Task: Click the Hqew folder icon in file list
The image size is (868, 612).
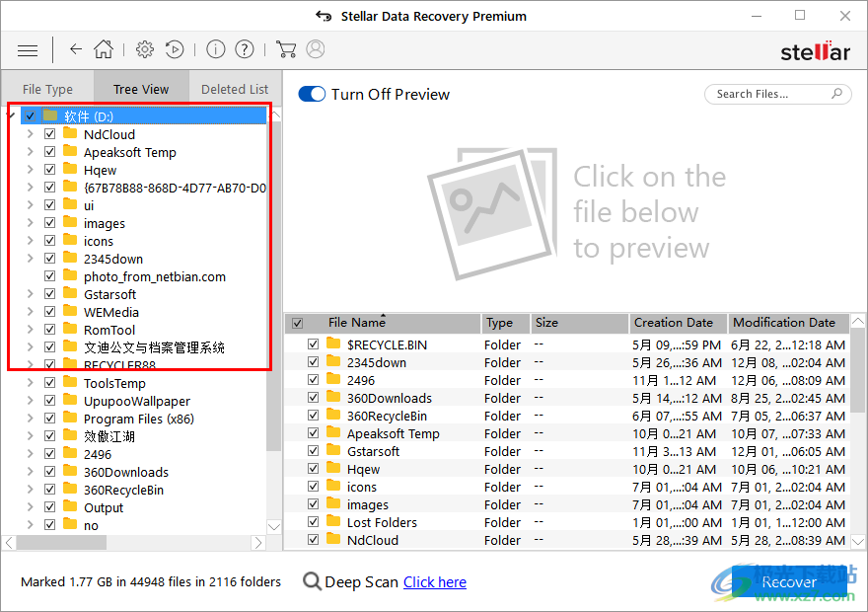Action: click(x=333, y=468)
